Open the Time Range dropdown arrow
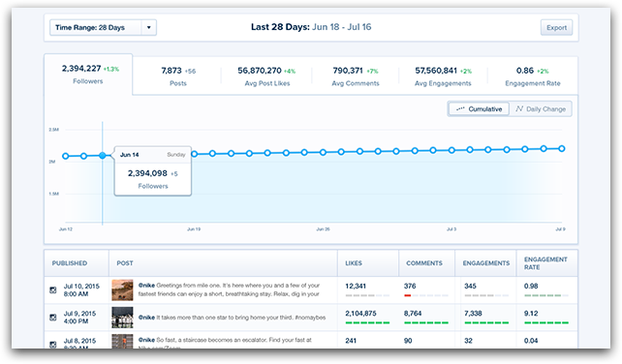The width and height of the screenshot is (622, 364). (149, 27)
